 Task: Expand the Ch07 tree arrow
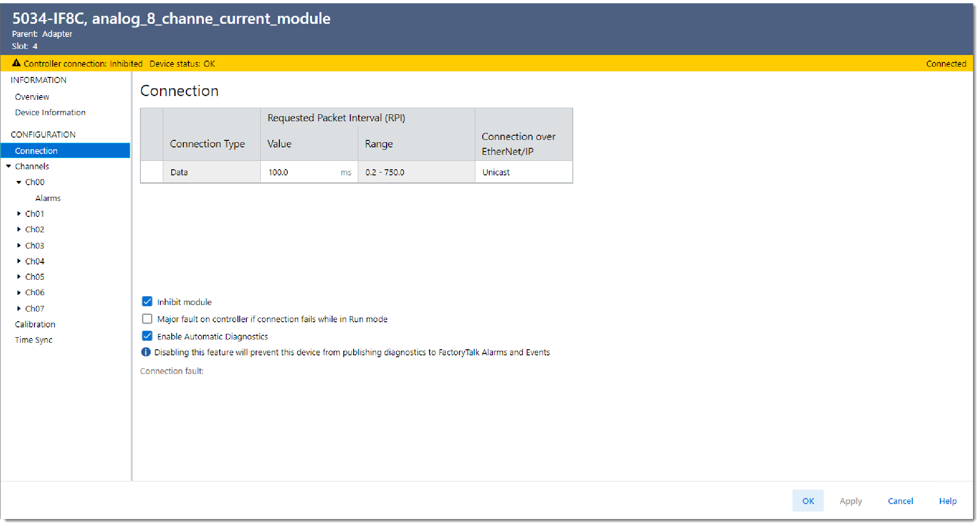(x=19, y=308)
